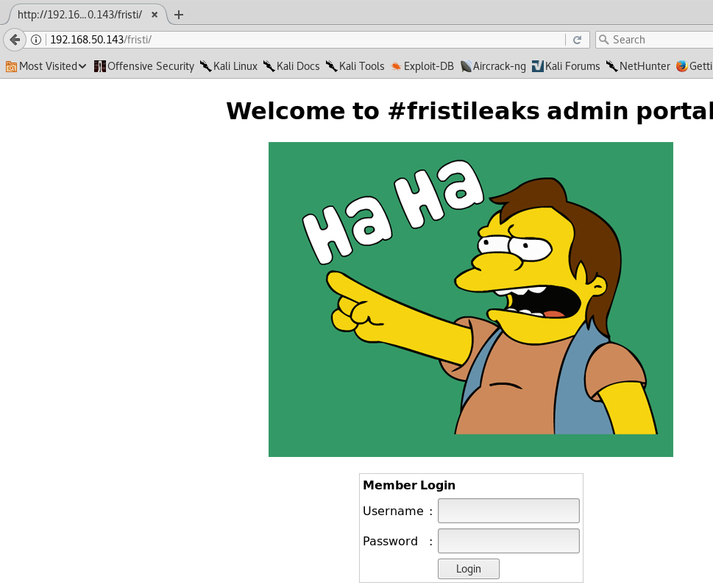Viewport: 713px width, 588px height.
Task: Click the Kali Tools bookmark icon
Action: tap(332, 66)
